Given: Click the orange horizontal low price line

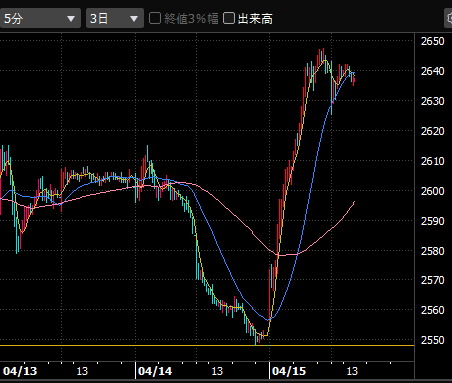Looking at the screenshot, I should tap(207, 346).
